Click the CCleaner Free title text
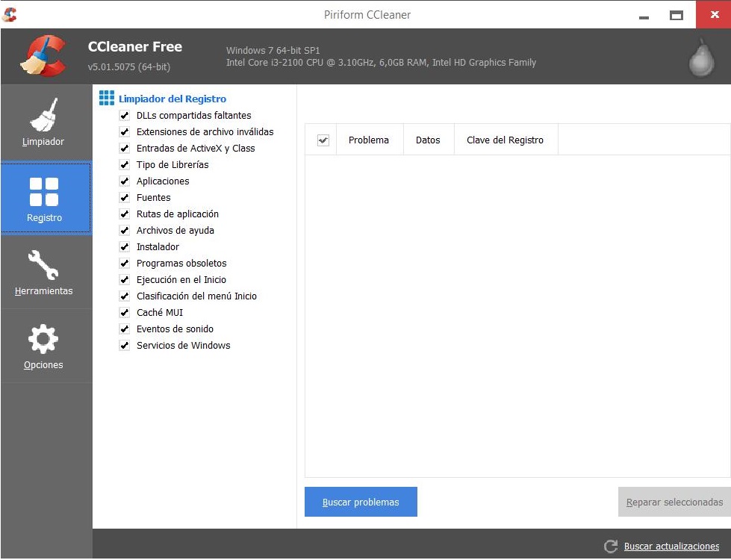The height and width of the screenshot is (560, 731). pyautogui.click(x=134, y=46)
